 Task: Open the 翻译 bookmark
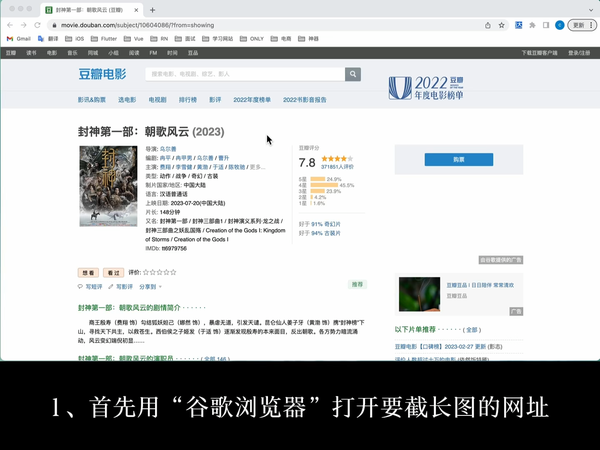(48, 39)
